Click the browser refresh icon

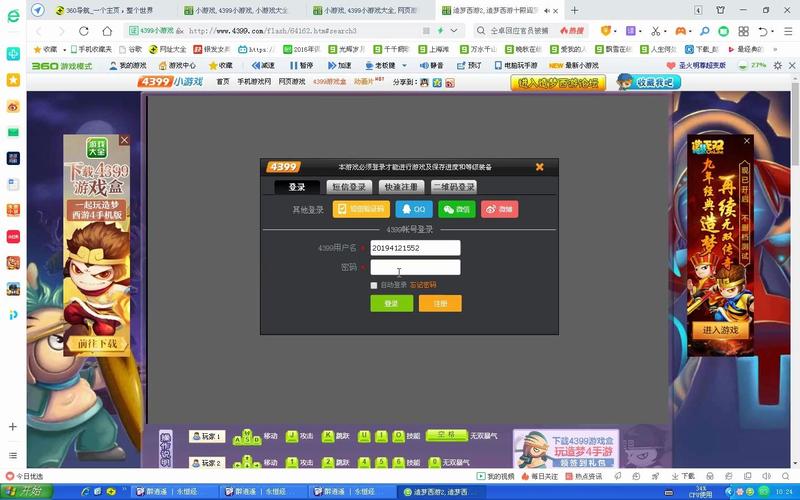tap(84, 31)
